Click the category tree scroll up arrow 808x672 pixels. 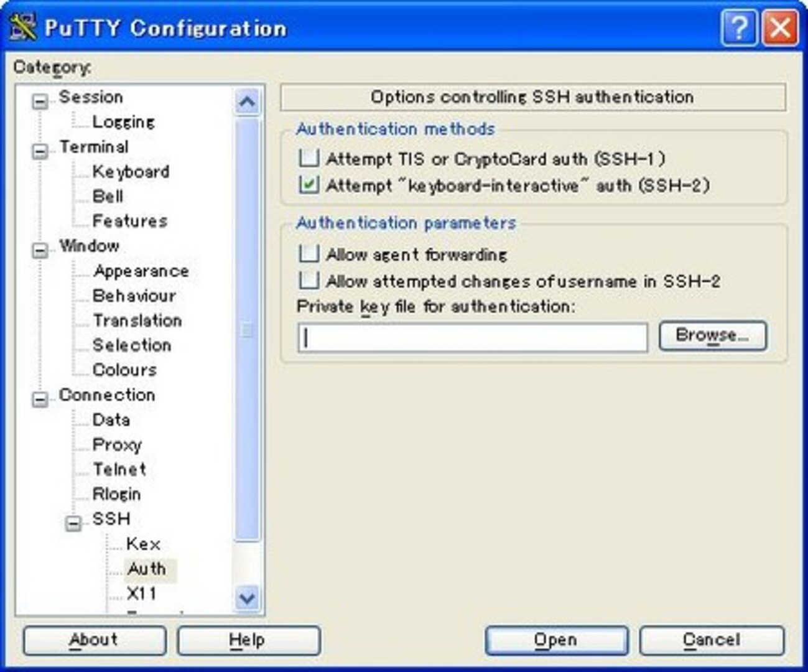pyautogui.click(x=247, y=102)
